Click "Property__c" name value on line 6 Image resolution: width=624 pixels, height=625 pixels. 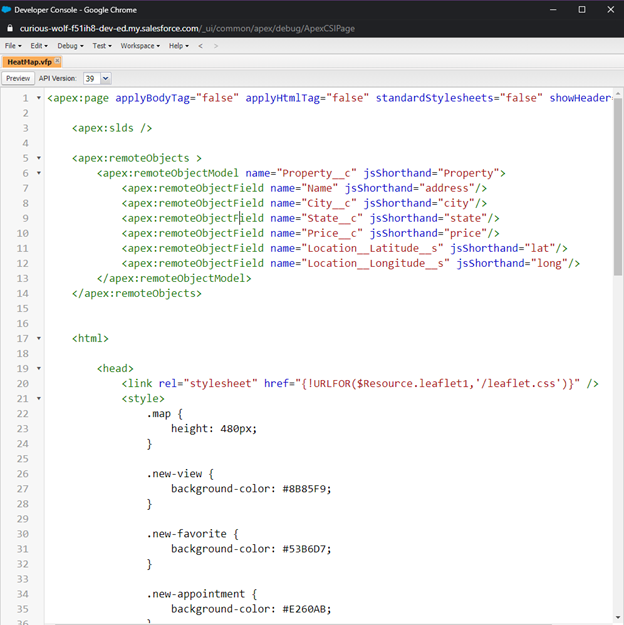(319, 173)
